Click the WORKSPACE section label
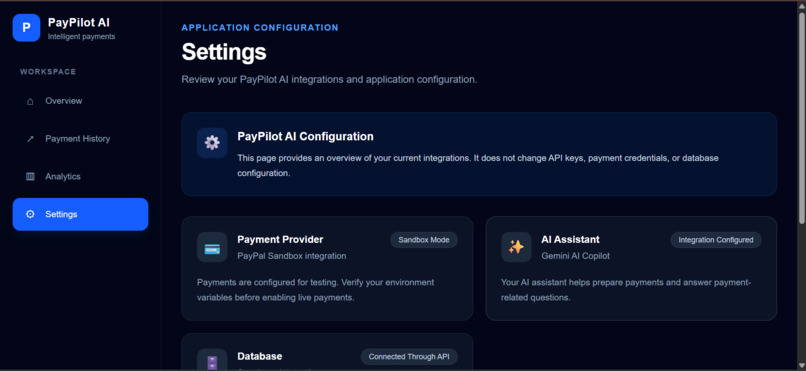The width and height of the screenshot is (806, 371). 48,72
